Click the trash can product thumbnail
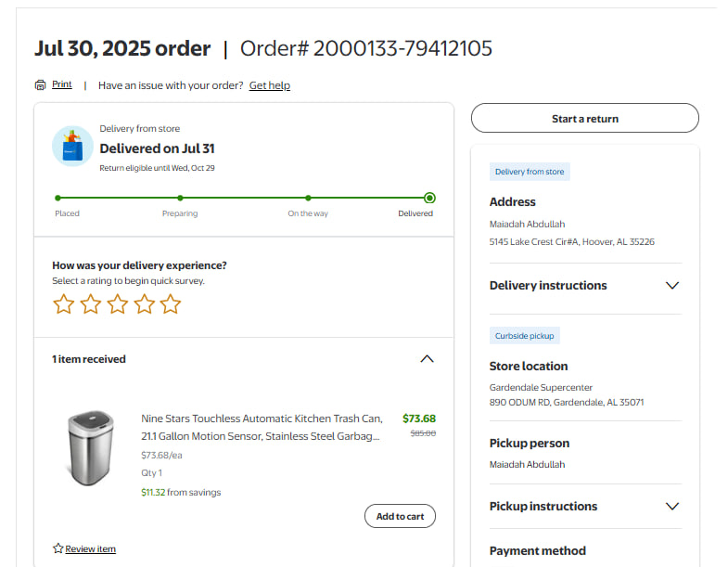Image resolution: width=728 pixels, height=567 pixels. pos(90,449)
